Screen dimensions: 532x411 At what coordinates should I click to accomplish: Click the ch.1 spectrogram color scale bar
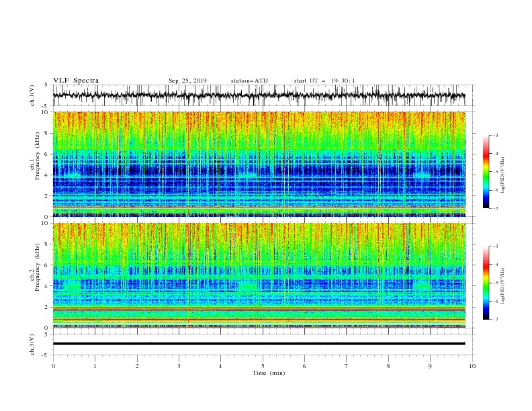tap(486, 172)
